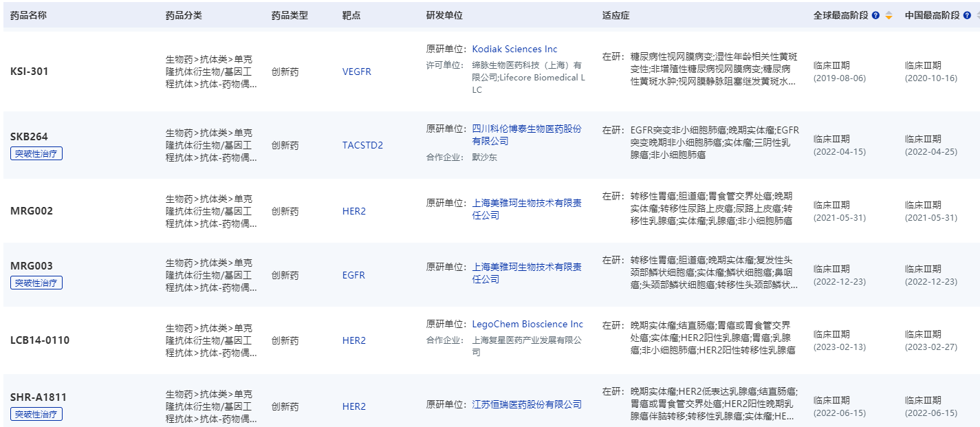The height and width of the screenshot is (427, 980).
Task: Open 江苏恒瑞医药股份有限公司 company link
Action: 527,404
